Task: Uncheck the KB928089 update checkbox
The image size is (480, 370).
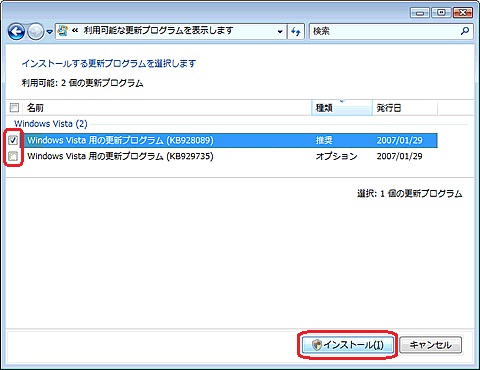Action: click(13, 140)
